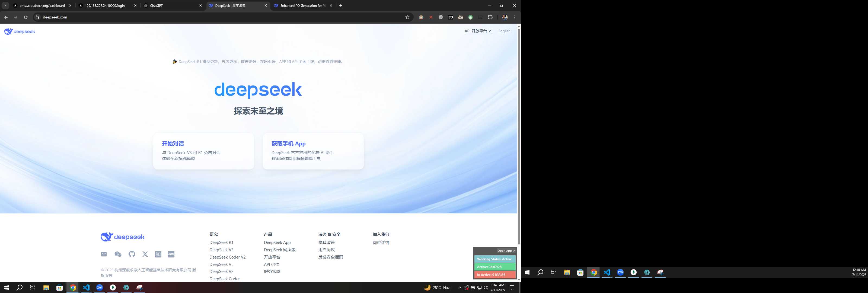Open the FD extension icon
The width and height of the screenshot is (868, 293).
[451, 17]
